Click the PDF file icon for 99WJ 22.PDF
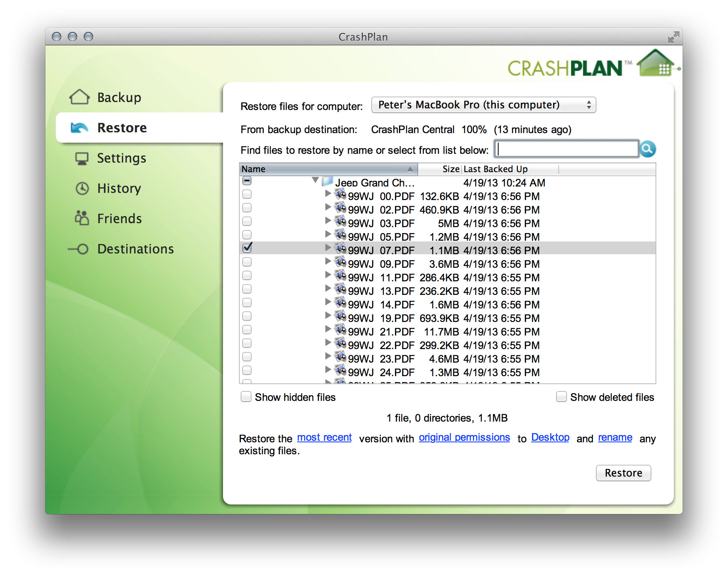 (340, 343)
